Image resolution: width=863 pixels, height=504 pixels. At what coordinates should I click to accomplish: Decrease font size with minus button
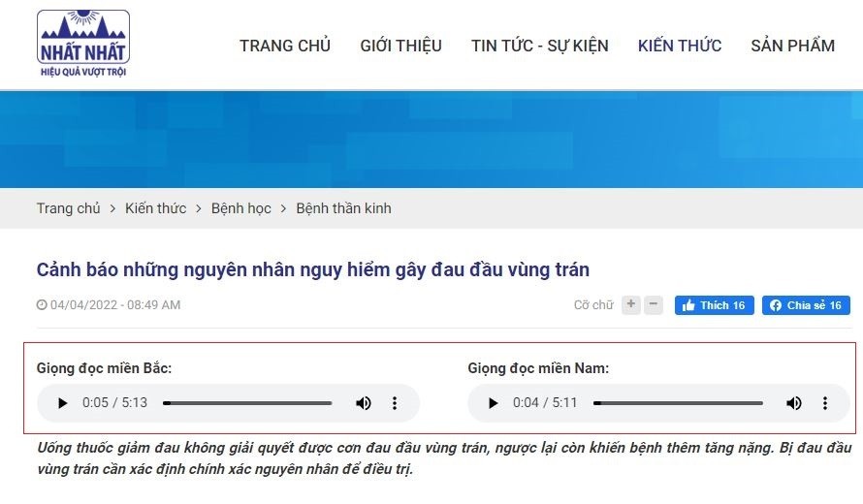click(x=654, y=304)
